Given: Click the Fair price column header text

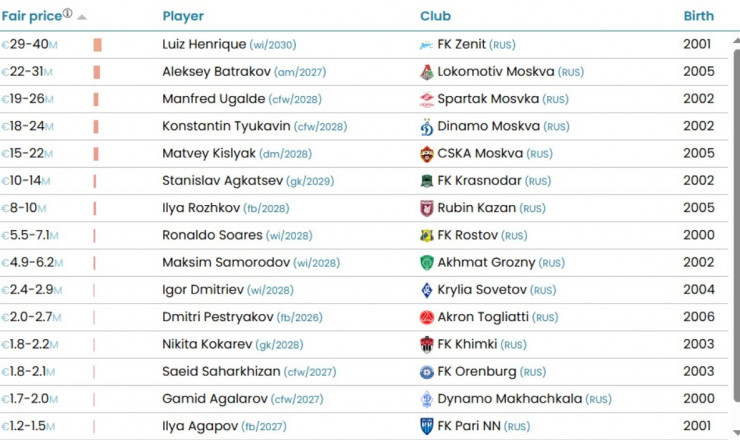Looking at the screenshot, I should 30,16.
